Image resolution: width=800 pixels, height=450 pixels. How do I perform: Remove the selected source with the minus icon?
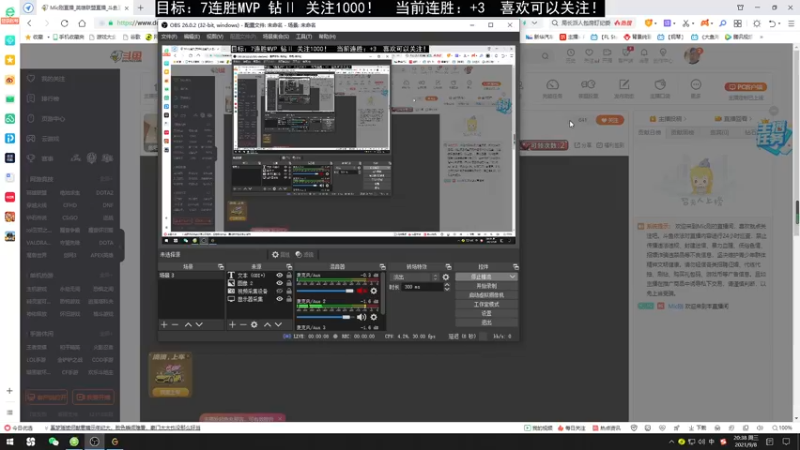[x=243, y=324]
